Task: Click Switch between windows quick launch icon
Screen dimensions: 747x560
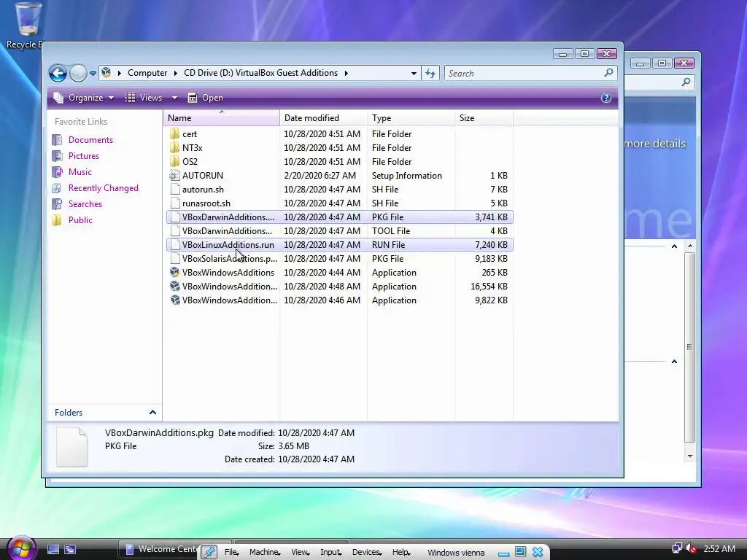Action: (x=70, y=550)
